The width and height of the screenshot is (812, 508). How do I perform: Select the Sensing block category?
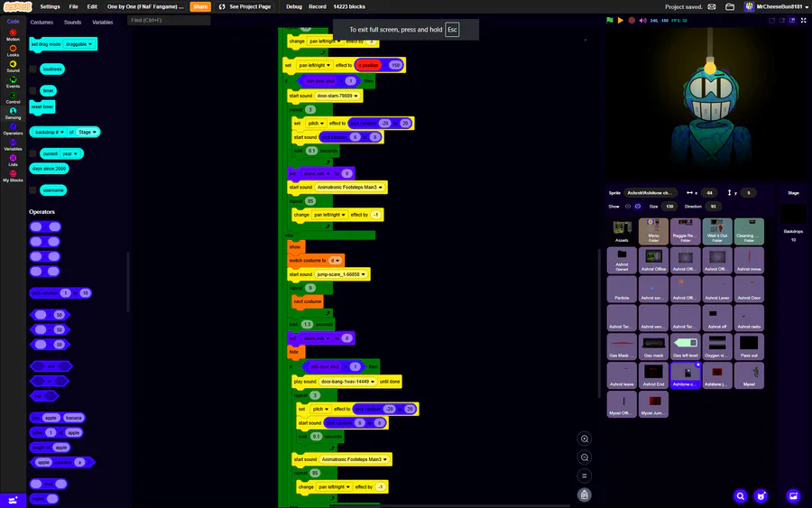pyautogui.click(x=13, y=114)
